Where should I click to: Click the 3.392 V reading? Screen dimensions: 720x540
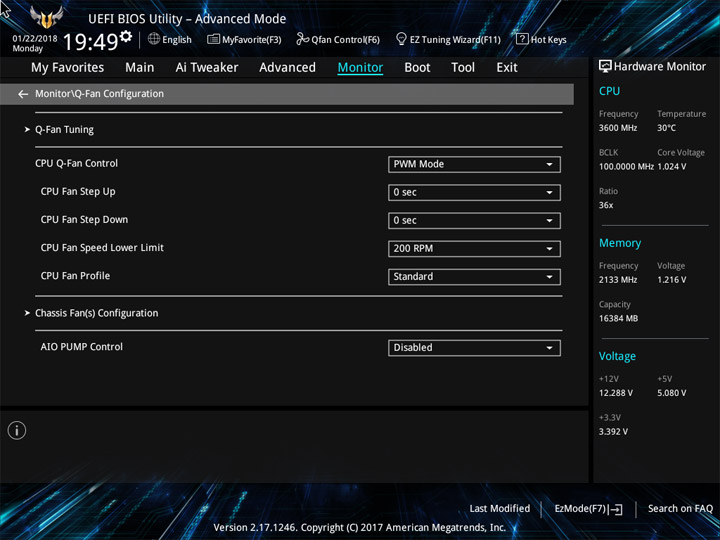pyautogui.click(x=613, y=432)
